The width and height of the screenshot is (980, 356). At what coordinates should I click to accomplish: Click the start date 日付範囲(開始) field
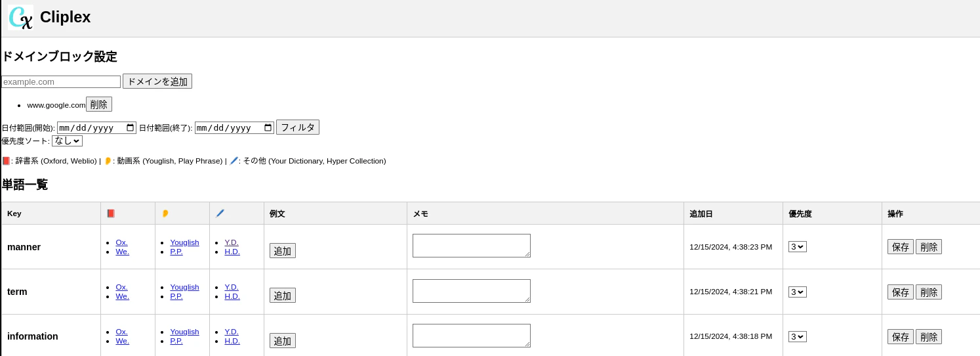pyautogui.click(x=96, y=127)
